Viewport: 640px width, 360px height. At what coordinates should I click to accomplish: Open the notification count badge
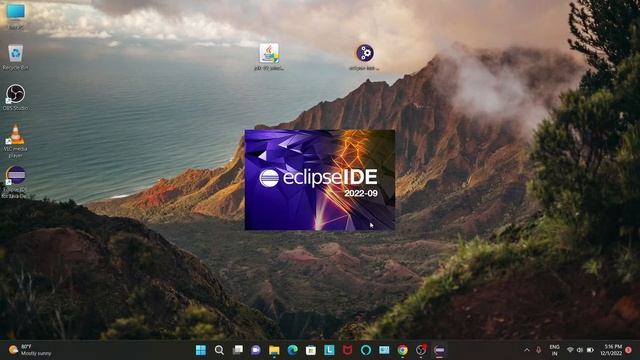pos(629,350)
